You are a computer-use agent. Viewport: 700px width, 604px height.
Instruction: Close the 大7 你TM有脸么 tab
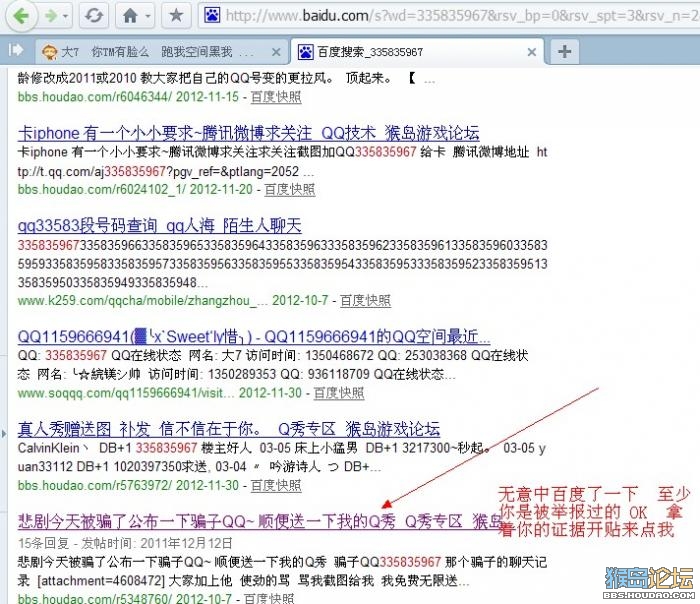point(276,52)
